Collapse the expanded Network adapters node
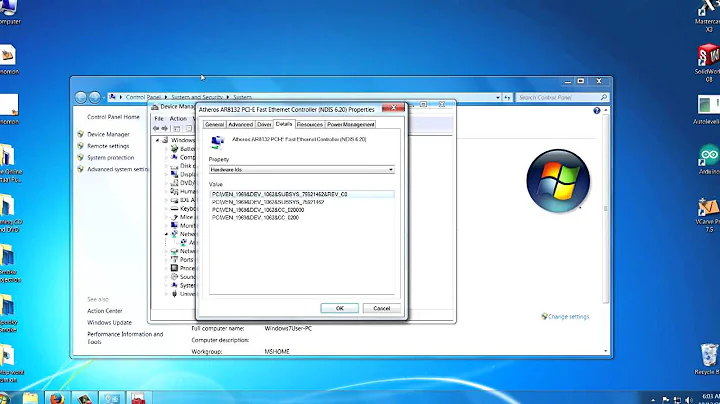This screenshot has width=720, height=404. coord(166,234)
